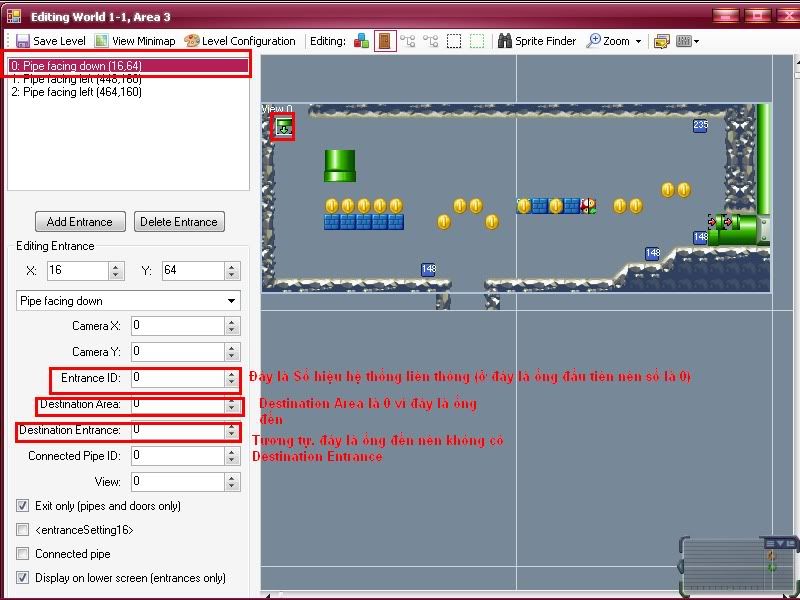Click the yellow windows toolbar icon

(661, 41)
